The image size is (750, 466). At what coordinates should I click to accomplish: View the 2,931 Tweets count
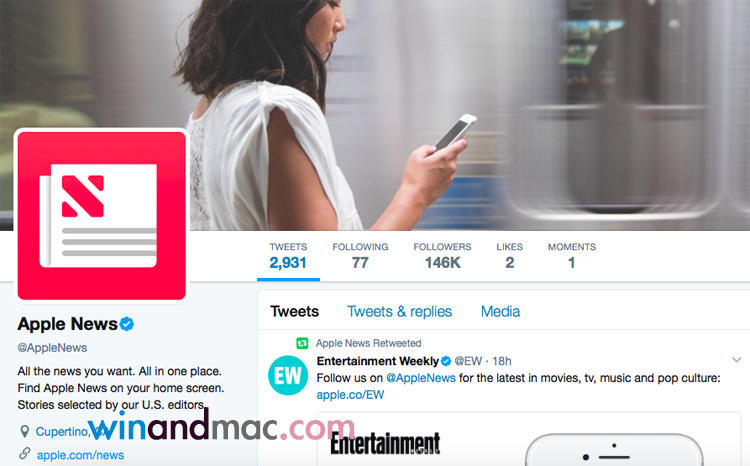click(x=288, y=256)
